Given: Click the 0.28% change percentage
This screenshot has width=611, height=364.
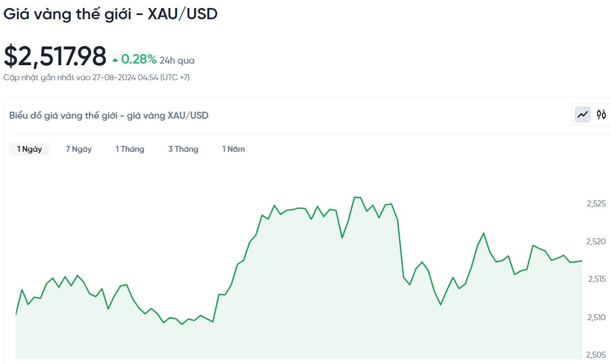Looking at the screenshot, I should click(x=139, y=59).
